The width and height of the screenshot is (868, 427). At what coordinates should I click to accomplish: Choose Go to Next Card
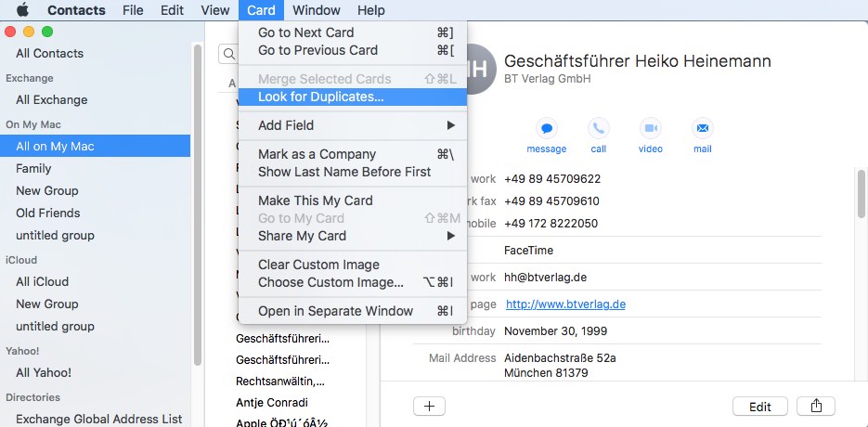pyautogui.click(x=353, y=32)
